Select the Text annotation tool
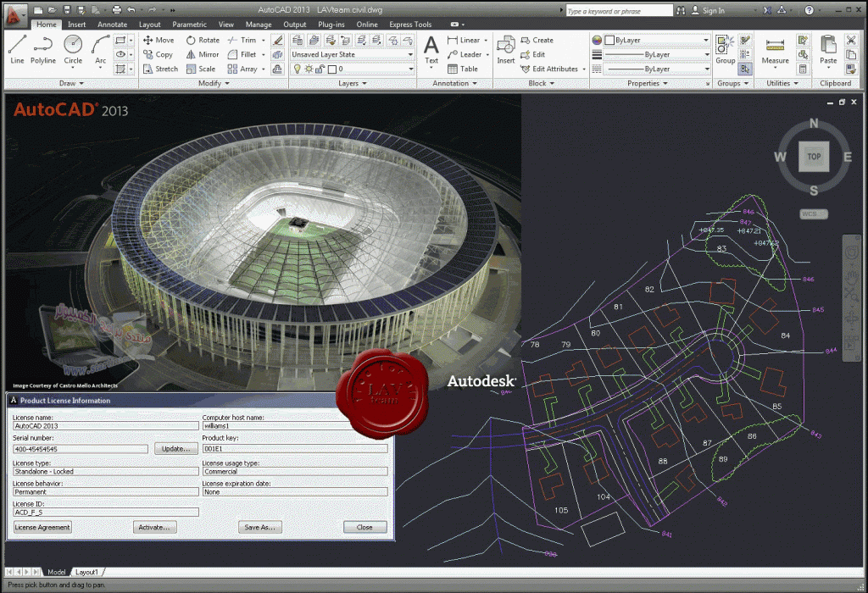 tap(431, 49)
